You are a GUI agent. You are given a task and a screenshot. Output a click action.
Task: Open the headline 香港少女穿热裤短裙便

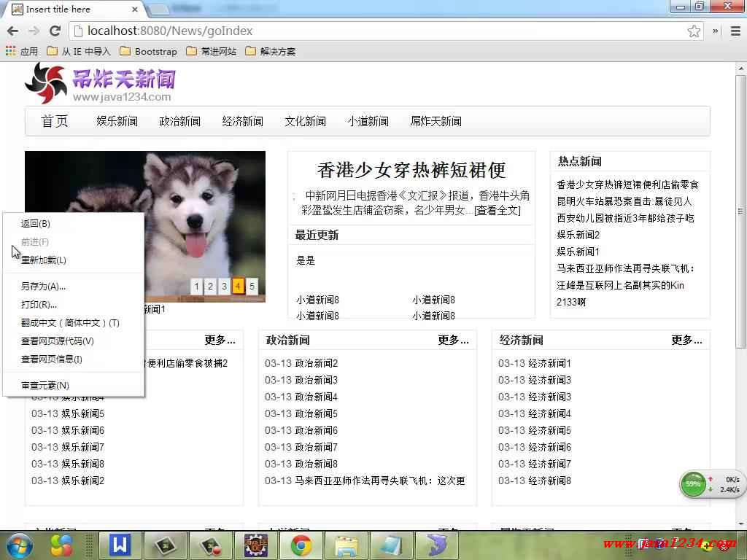[411, 170]
